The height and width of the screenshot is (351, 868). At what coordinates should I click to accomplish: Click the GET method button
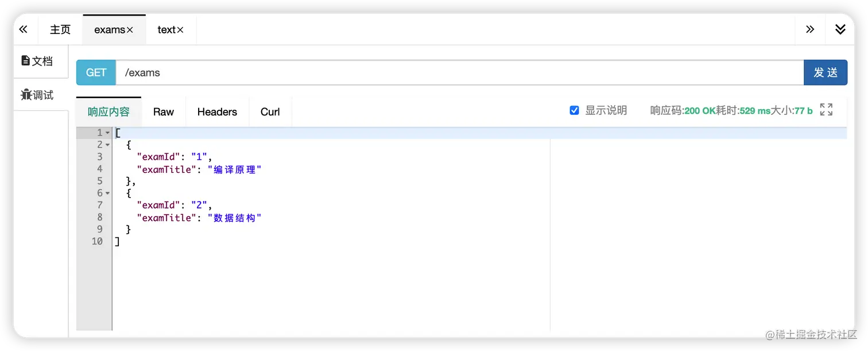tap(96, 72)
